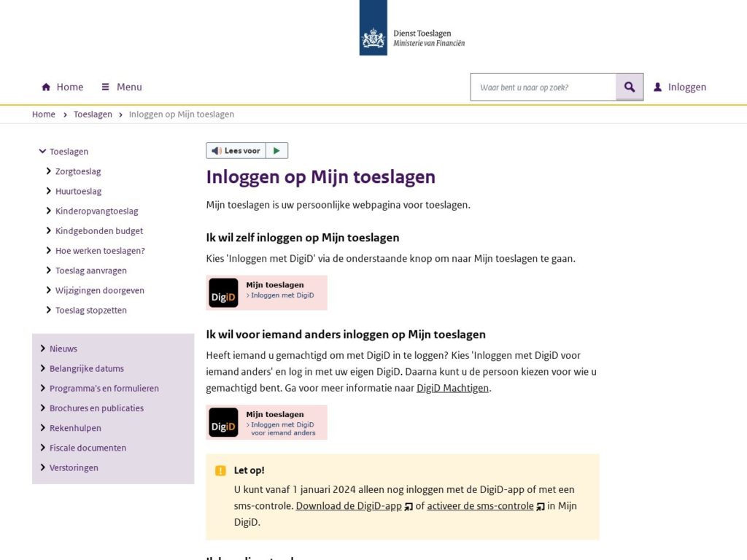
Task: Open the search by clicking the magnifier icon
Action: [629, 86]
